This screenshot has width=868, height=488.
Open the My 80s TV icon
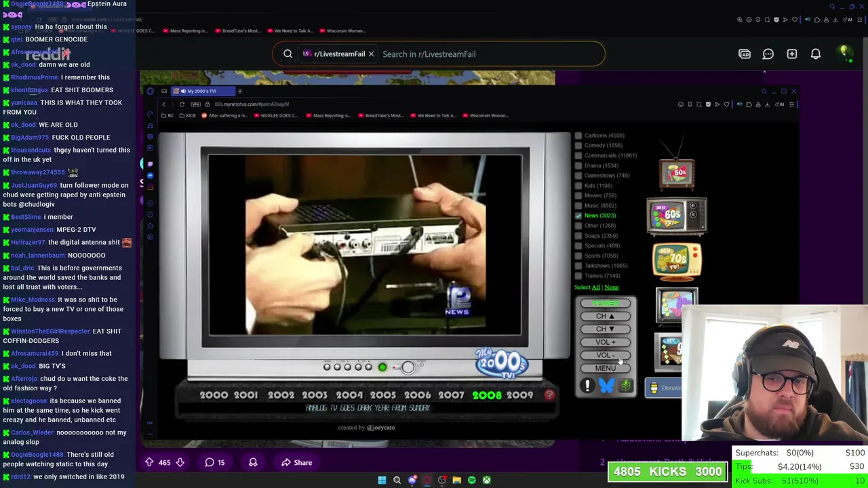(677, 305)
